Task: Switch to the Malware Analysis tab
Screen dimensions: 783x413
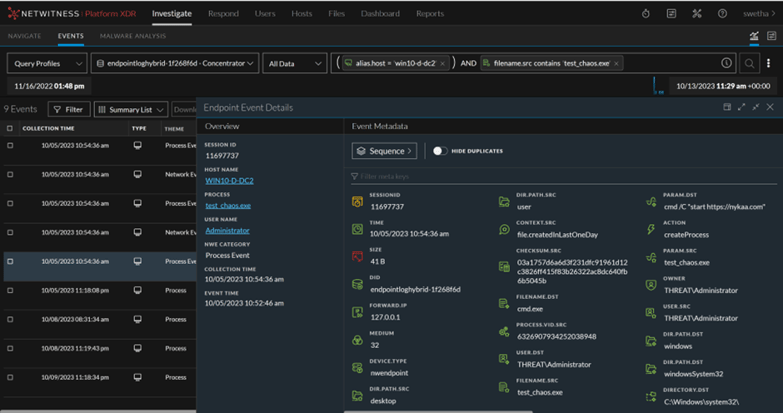Action: point(132,36)
